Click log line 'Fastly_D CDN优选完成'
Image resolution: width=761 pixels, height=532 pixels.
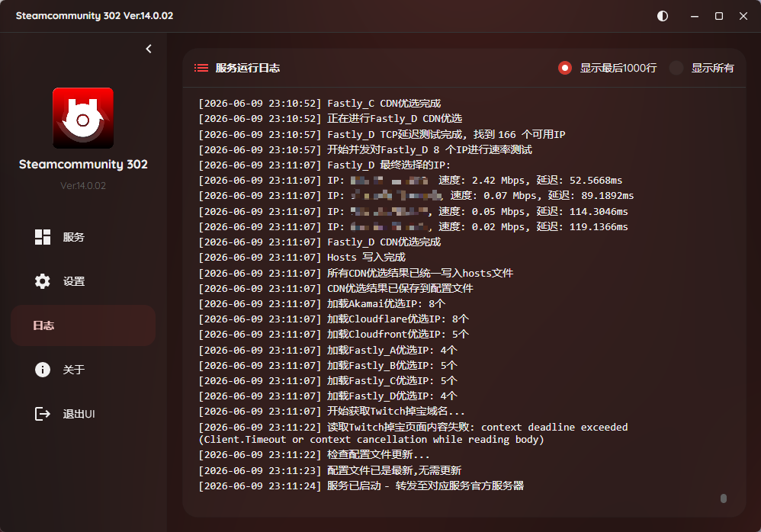click(319, 242)
